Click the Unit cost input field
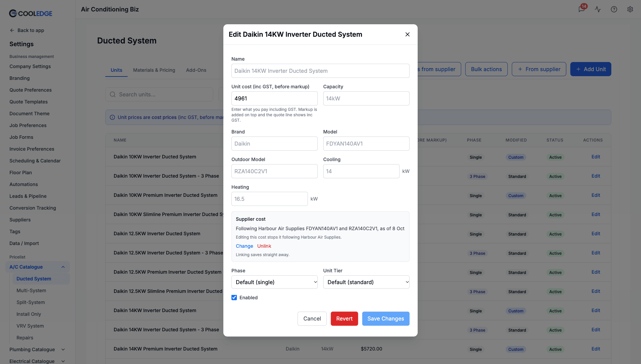The height and width of the screenshot is (364, 641). pos(275,98)
